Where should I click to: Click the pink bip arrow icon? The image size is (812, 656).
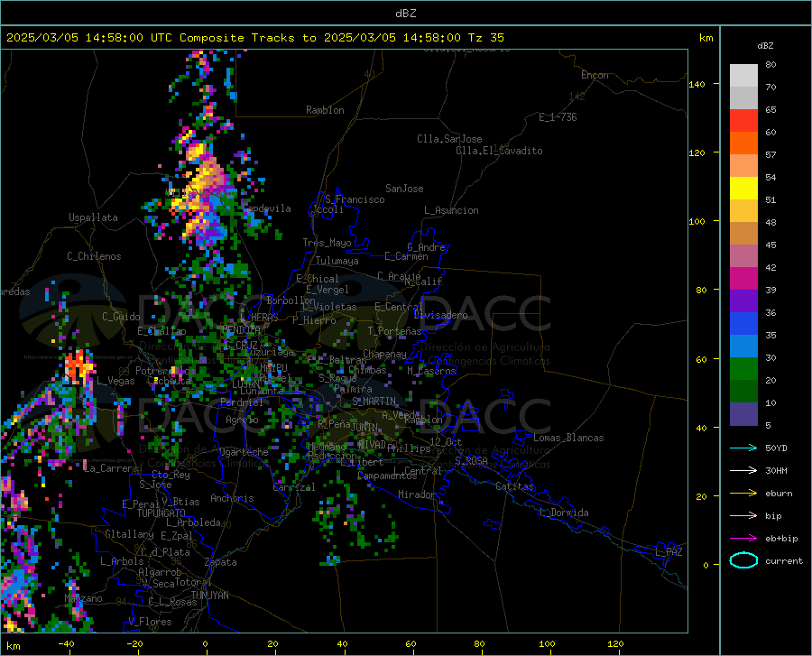click(x=743, y=516)
